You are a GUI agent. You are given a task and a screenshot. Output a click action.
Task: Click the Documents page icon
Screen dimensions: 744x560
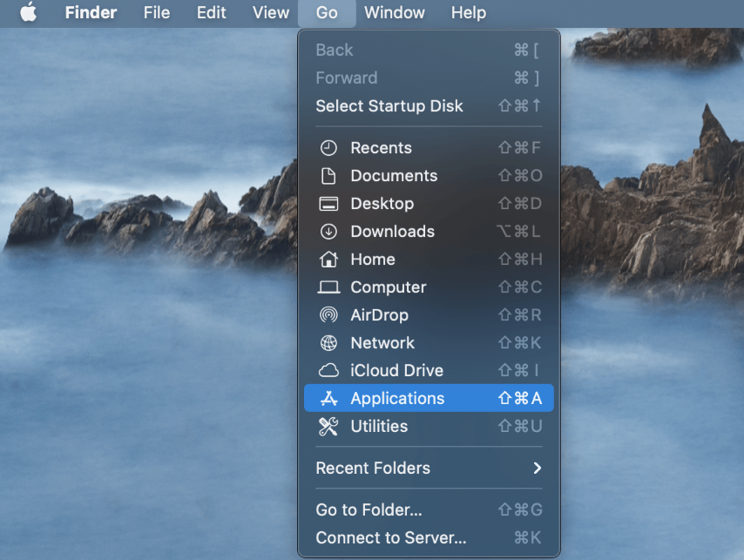pos(328,176)
